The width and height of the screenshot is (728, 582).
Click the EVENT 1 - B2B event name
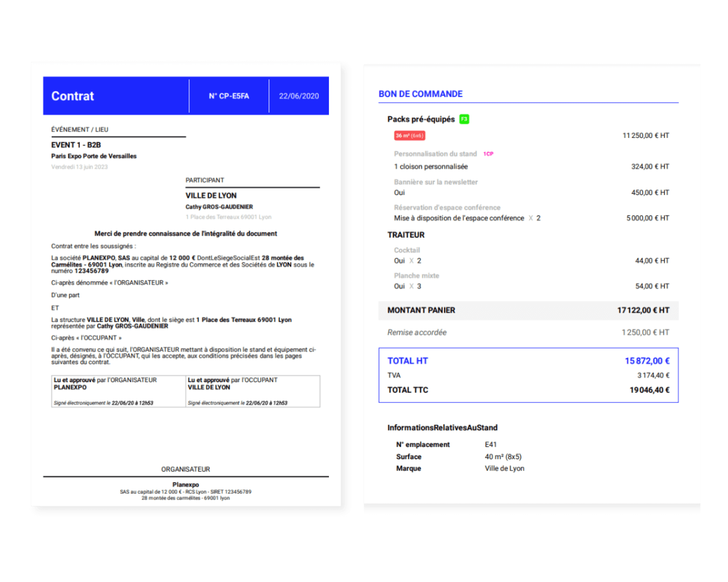point(76,145)
